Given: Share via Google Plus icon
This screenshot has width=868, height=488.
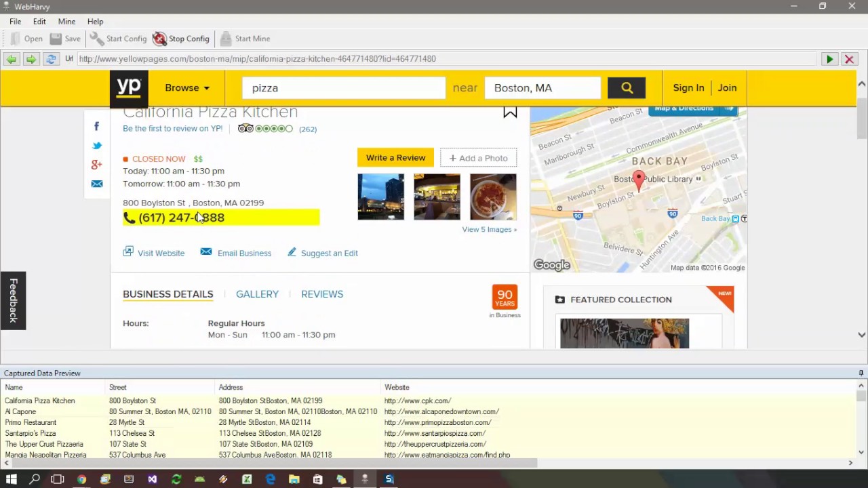Looking at the screenshot, I should tap(97, 165).
